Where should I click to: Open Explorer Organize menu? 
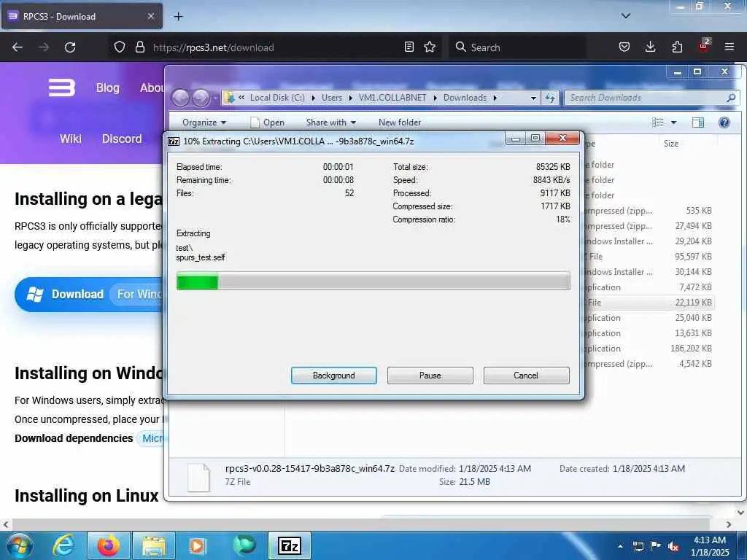(204, 122)
